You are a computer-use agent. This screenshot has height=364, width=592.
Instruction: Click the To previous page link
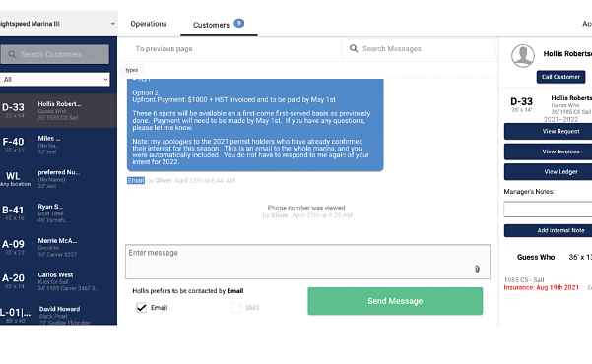point(164,49)
